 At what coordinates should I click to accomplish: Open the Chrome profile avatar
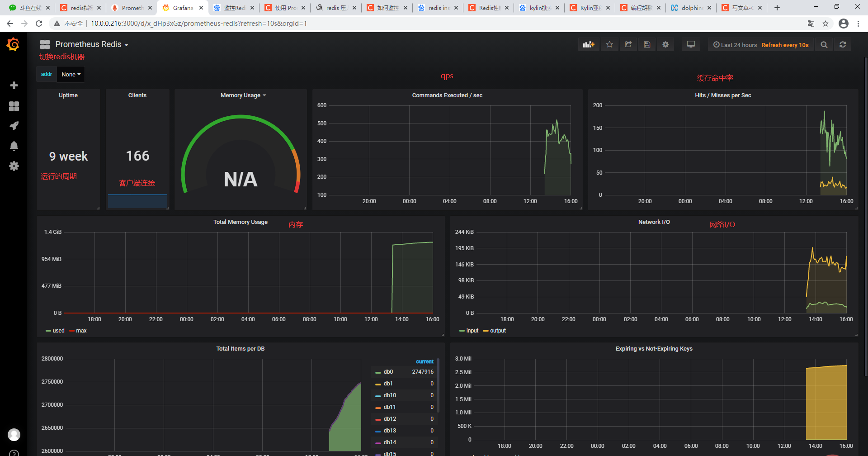click(844, 24)
